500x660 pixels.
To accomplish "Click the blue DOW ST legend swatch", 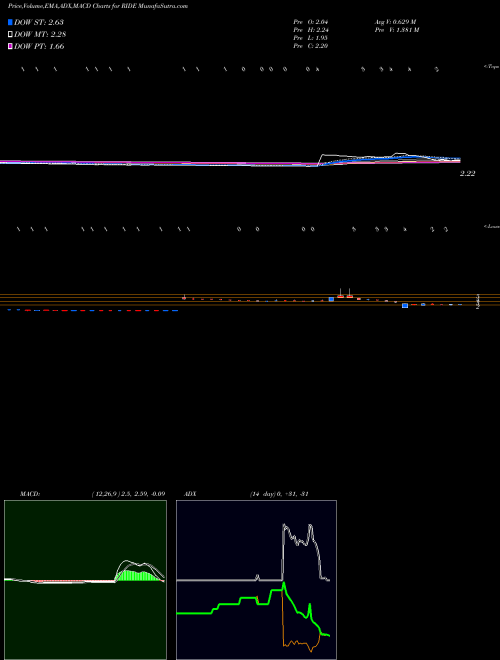I will pos(10,22).
